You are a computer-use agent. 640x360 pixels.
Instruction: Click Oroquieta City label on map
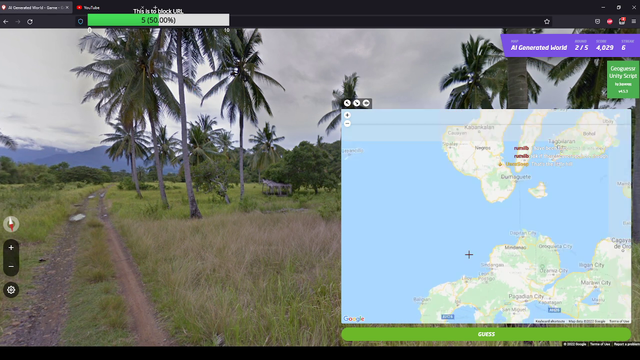(x=555, y=247)
